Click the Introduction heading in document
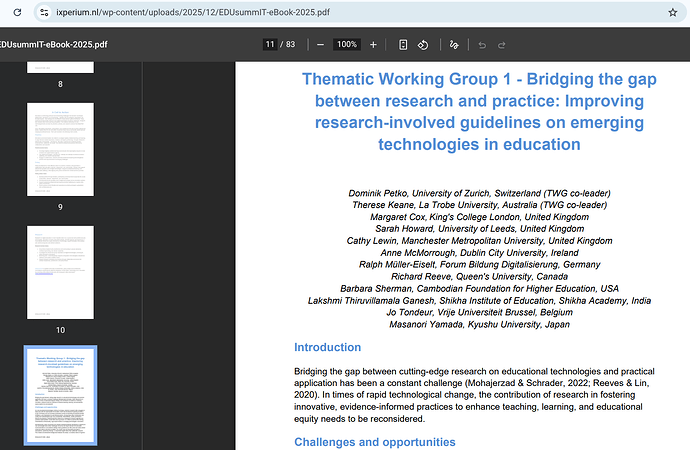 tap(327, 347)
